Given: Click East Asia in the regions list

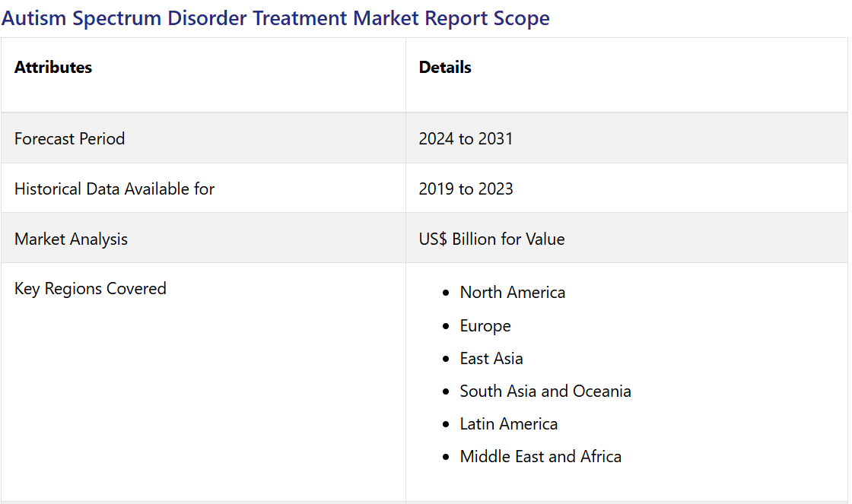Looking at the screenshot, I should [491, 359].
